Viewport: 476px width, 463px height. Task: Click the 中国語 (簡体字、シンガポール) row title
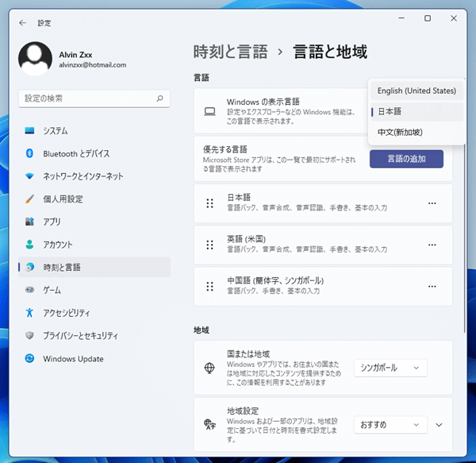[275, 280]
